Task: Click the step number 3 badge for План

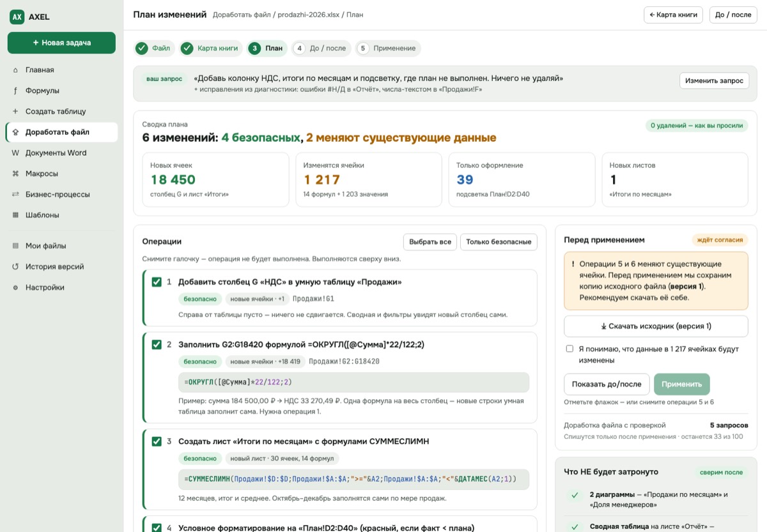Action: pos(254,48)
